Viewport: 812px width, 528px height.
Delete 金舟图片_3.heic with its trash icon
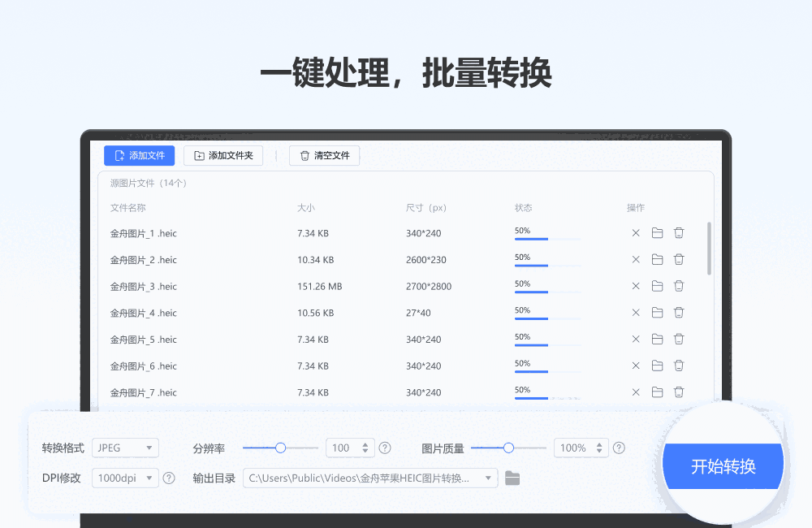679,286
